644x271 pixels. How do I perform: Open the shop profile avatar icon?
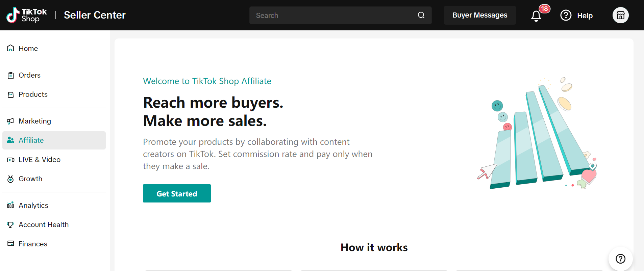pyautogui.click(x=620, y=15)
